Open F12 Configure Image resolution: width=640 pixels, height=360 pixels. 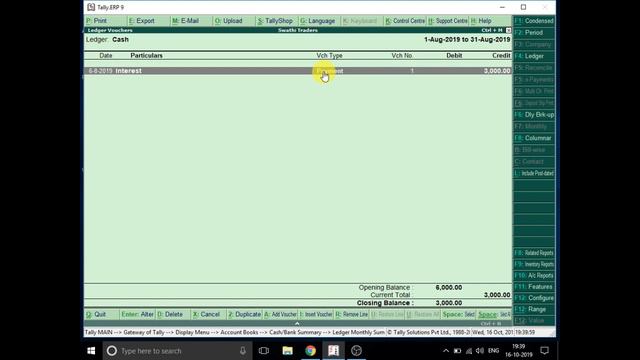tap(534, 298)
